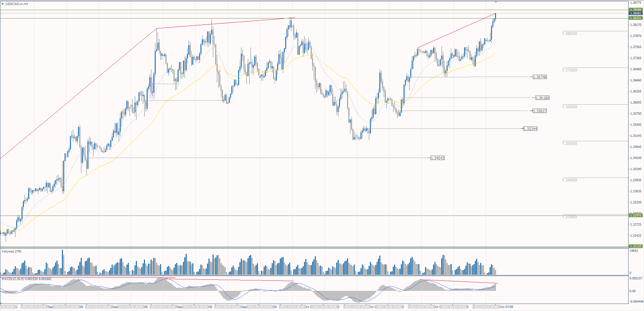The width and height of the screenshot is (644, 311).
Task: Click the 1.37265 price scale value
Action: coord(636,58)
